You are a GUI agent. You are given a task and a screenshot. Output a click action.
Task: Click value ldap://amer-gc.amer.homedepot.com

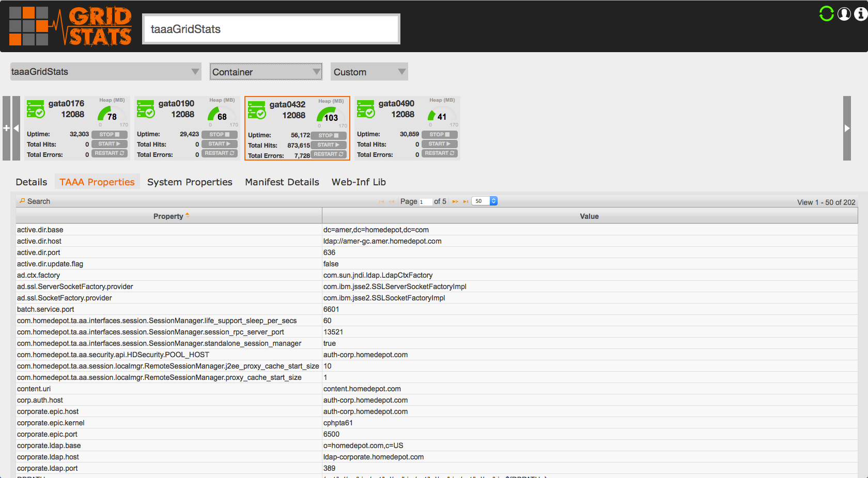pos(382,241)
